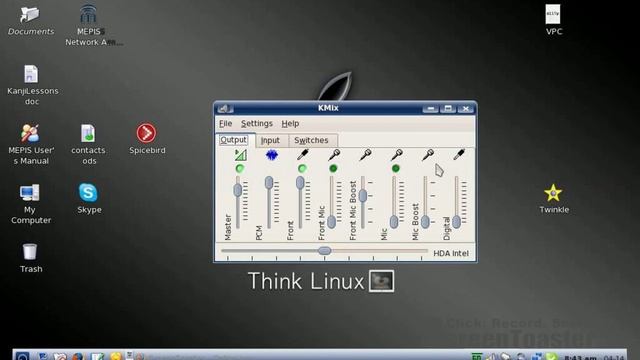The width and height of the screenshot is (640, 360).
Task: Open the My Computer desktop icon
Action: pyautogui.click(x=29, y=193)
